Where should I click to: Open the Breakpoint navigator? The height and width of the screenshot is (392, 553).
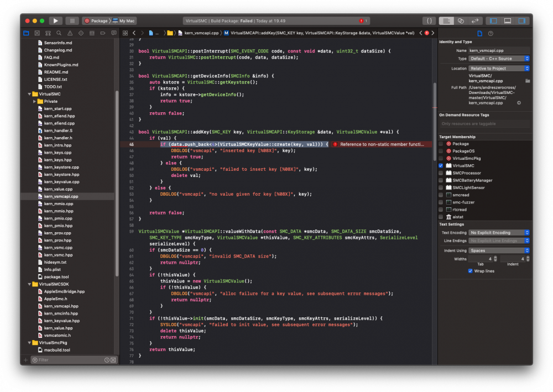click(103, 33)
